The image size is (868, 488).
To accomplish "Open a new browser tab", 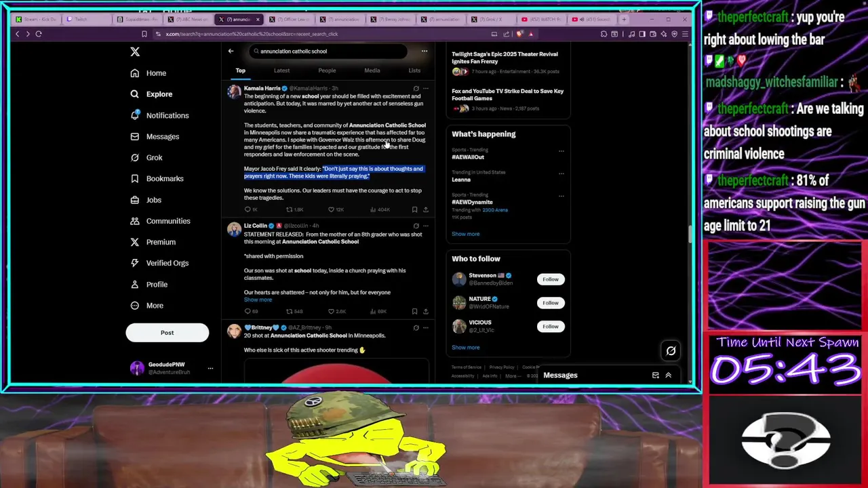I will pos(624,19).
